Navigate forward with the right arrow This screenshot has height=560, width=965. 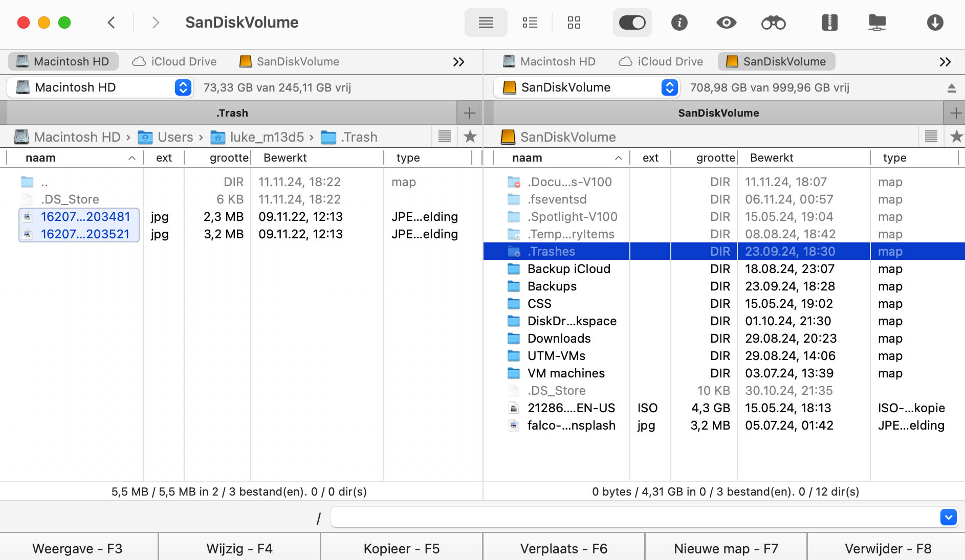pos(156,23)
